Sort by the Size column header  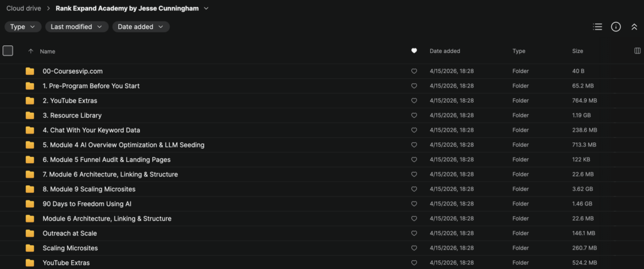[577, 51]
